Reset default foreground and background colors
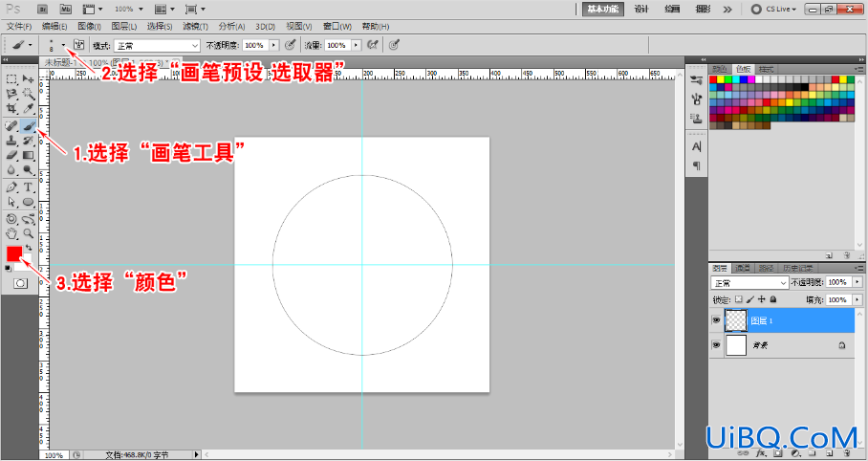 tap(9, 268)
